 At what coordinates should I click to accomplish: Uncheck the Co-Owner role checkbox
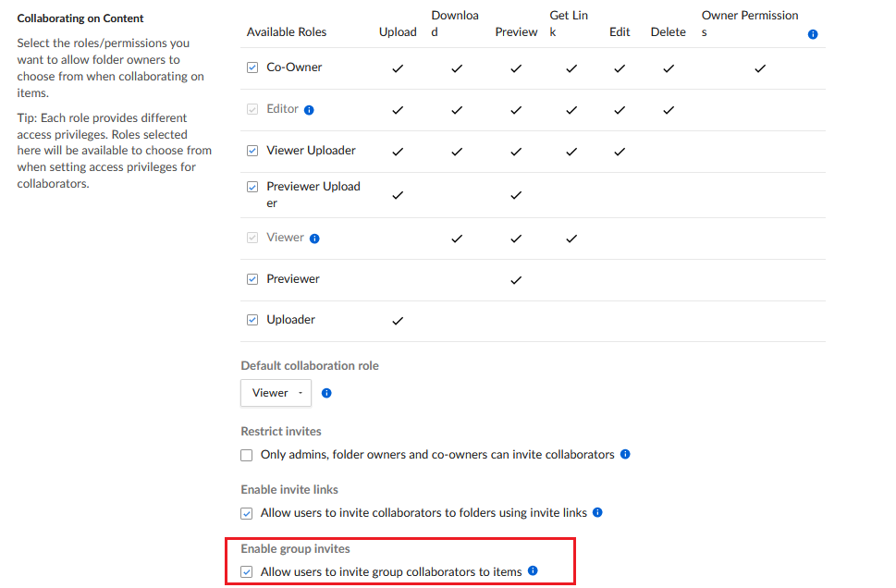point(252,67)
